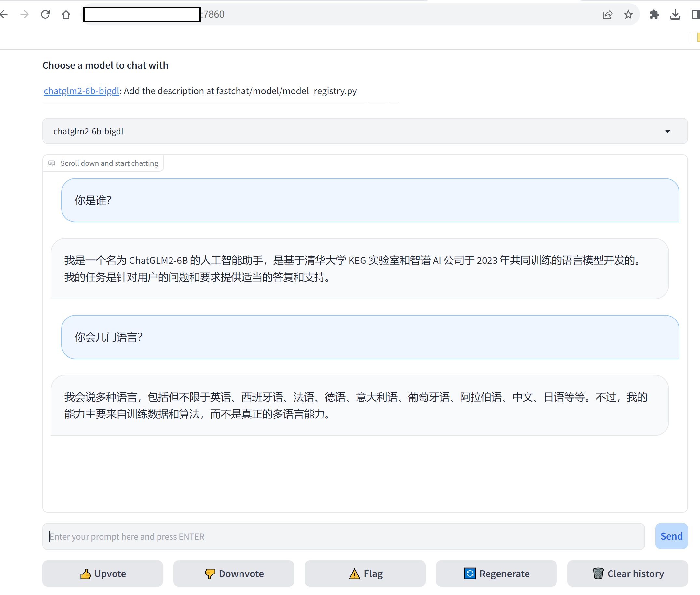Screen dimensions: 700x595
Task: Open the extensions puzzle icon
Action: (x=654, y=15)
